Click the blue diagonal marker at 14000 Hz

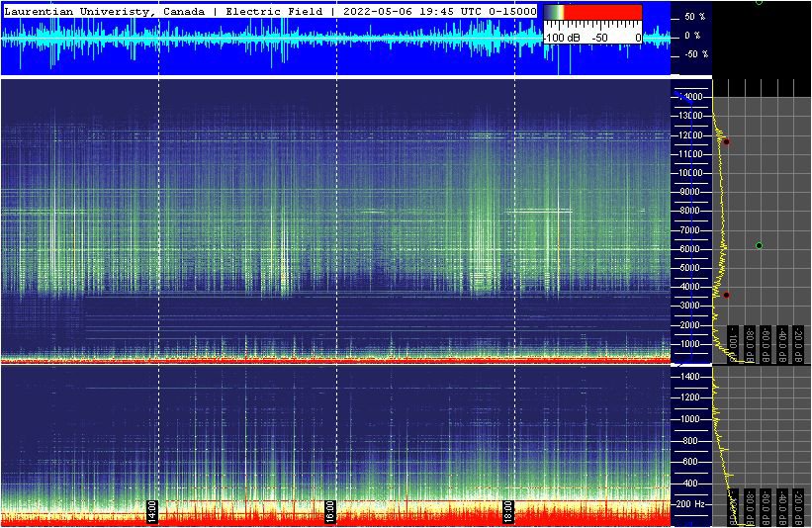coord(683,97)
